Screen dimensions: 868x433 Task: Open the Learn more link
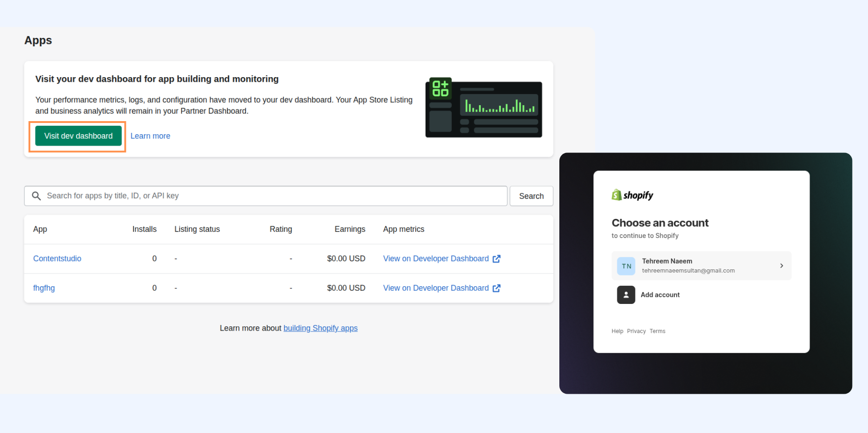[150, 136]
